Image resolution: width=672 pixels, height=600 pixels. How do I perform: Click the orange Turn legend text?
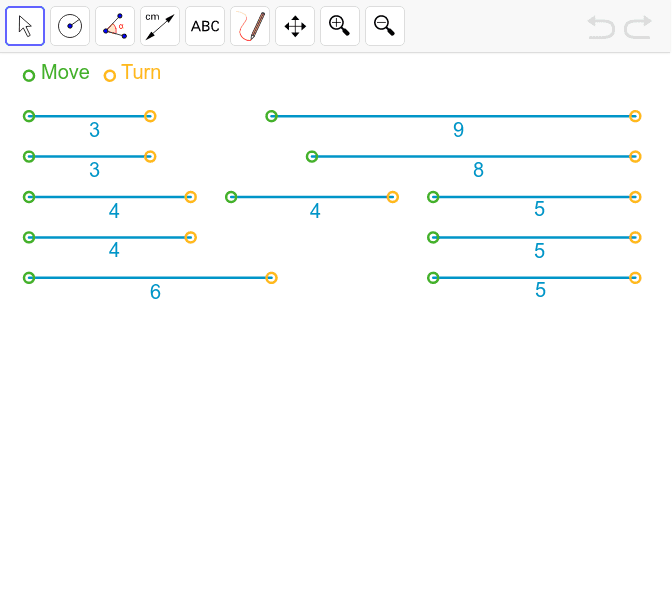pyautogui.click(x=141, y=72)
